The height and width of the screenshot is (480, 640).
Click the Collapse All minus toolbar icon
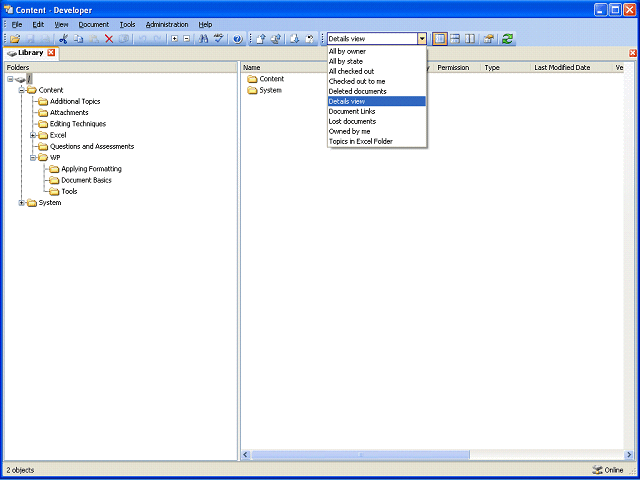coord(187,39)
